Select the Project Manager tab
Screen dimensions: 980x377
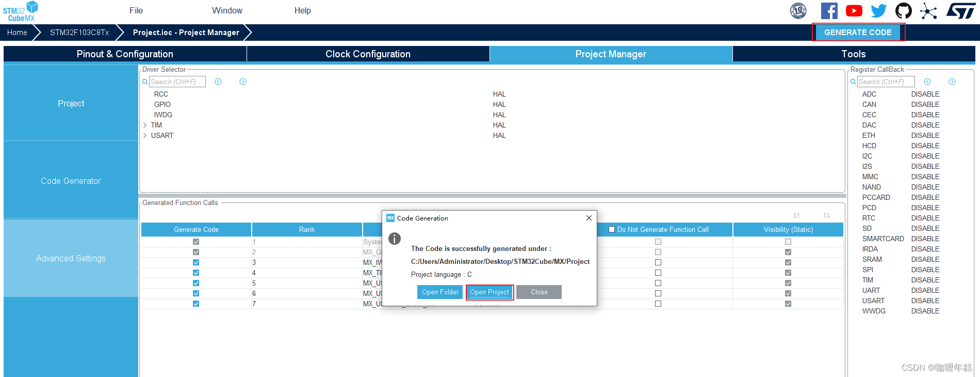[611, 54]
